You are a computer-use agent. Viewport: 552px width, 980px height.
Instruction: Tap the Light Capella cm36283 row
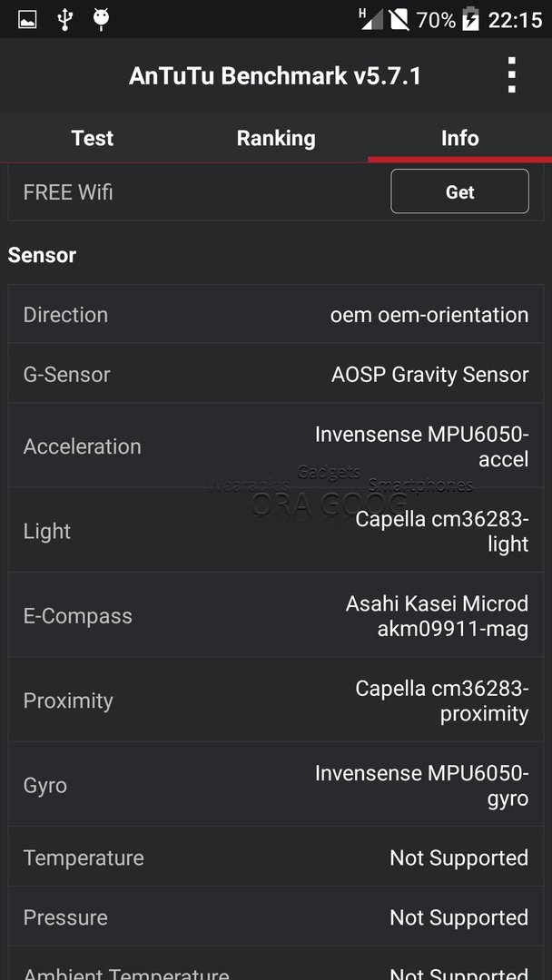(x=276, y=531)
